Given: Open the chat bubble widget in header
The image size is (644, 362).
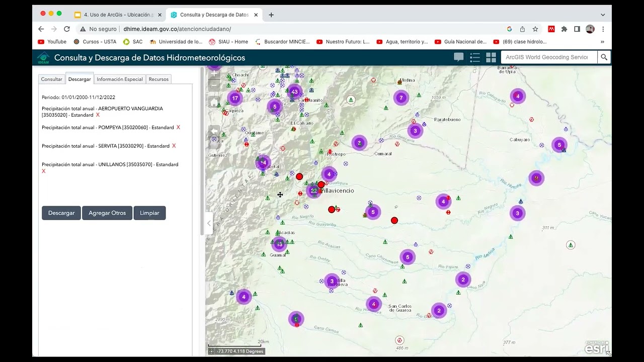Looking at the screenshot, I should pos(458,57).
